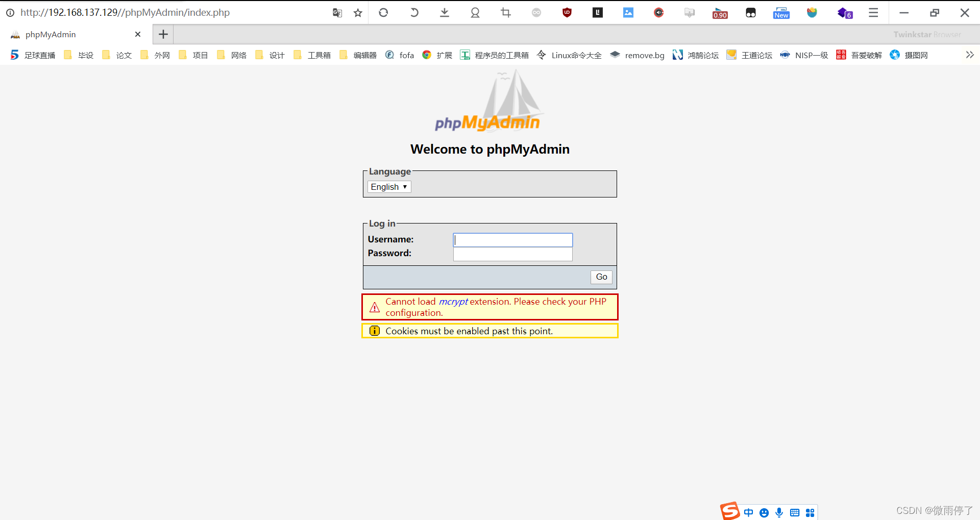The width and height of the screenshot is (980, 520).
Task: Click the translate page icon in address bar
Action: pos(337,13)
